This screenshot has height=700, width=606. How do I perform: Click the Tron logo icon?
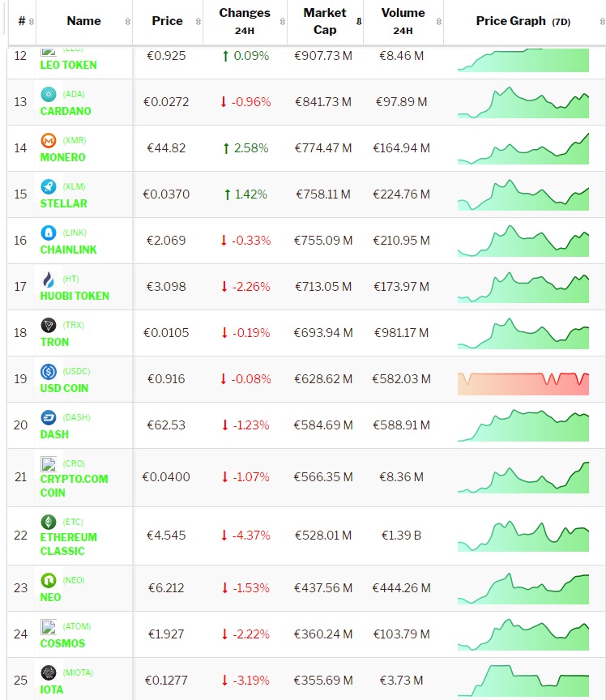[x=49, y=325]
